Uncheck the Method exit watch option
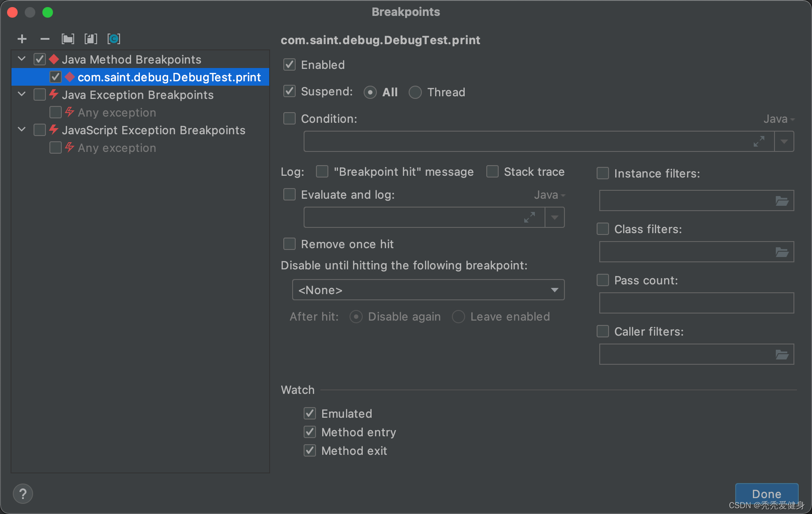Image resolution: width=812 pixels, height=514 pixels. (310, 451)
